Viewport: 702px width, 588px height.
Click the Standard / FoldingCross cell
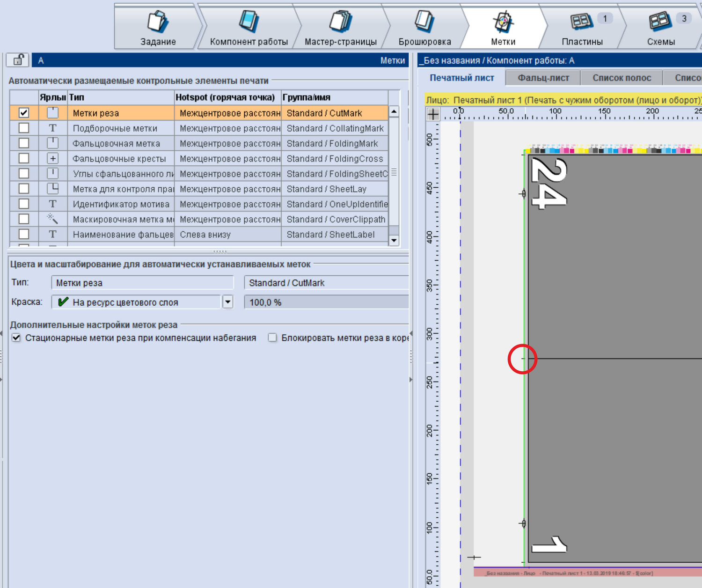tap(335, 158)
